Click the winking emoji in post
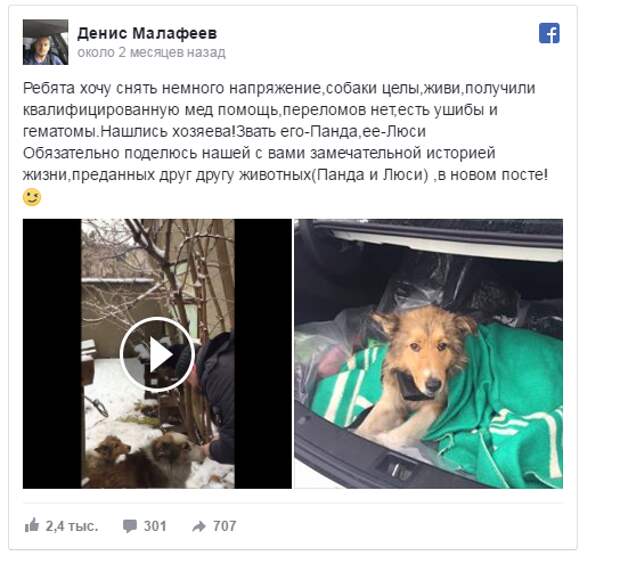 (32, 197)
